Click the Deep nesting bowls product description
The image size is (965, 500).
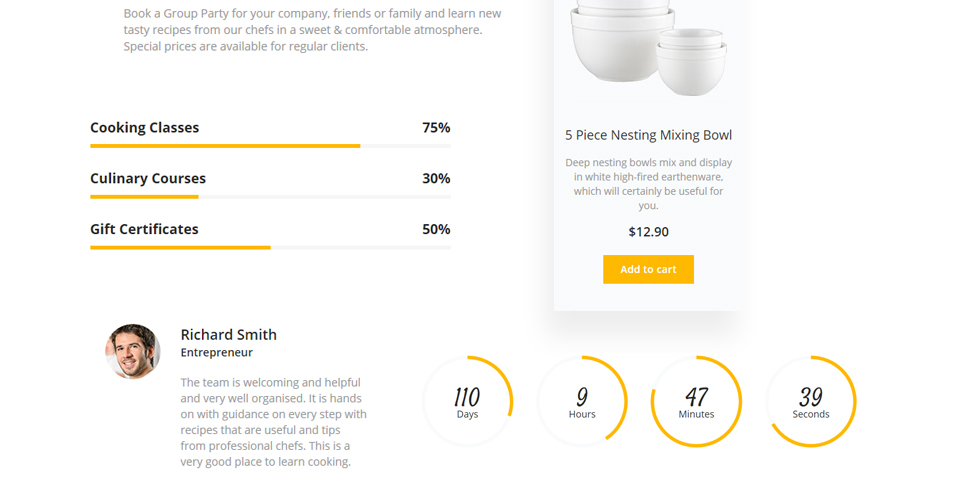[648, 183]
